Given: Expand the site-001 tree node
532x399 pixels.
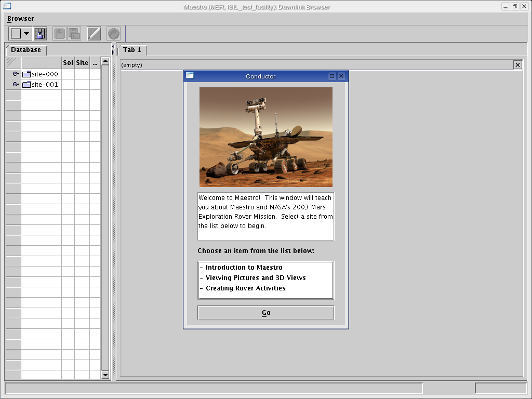Looking at the screenshot, I should 16,84.
